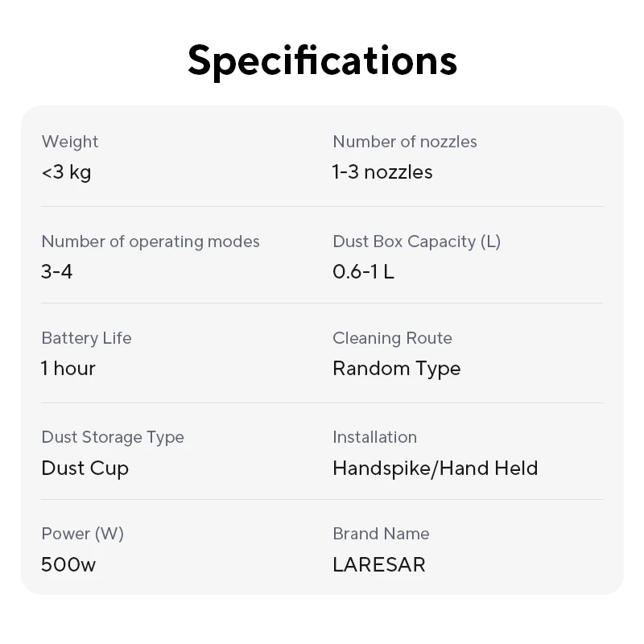
Task: Click the "Random Type" value
Action: (x=397, y=369)
